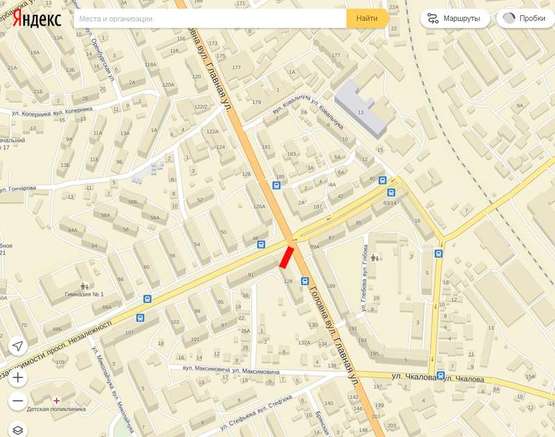
Task: Click the bus stop icon north of building 5
Action: pyautogui.click(x=439, y=253)
